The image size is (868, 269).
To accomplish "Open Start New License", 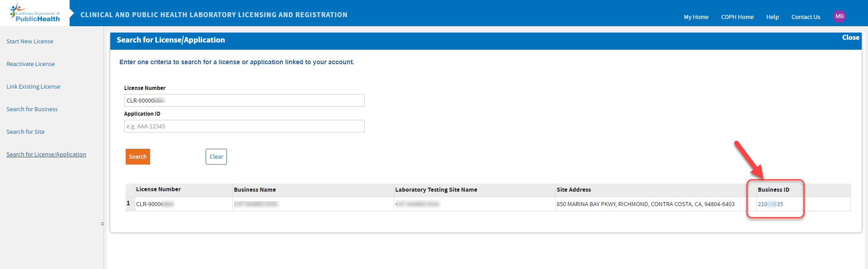I will (29, 41).
